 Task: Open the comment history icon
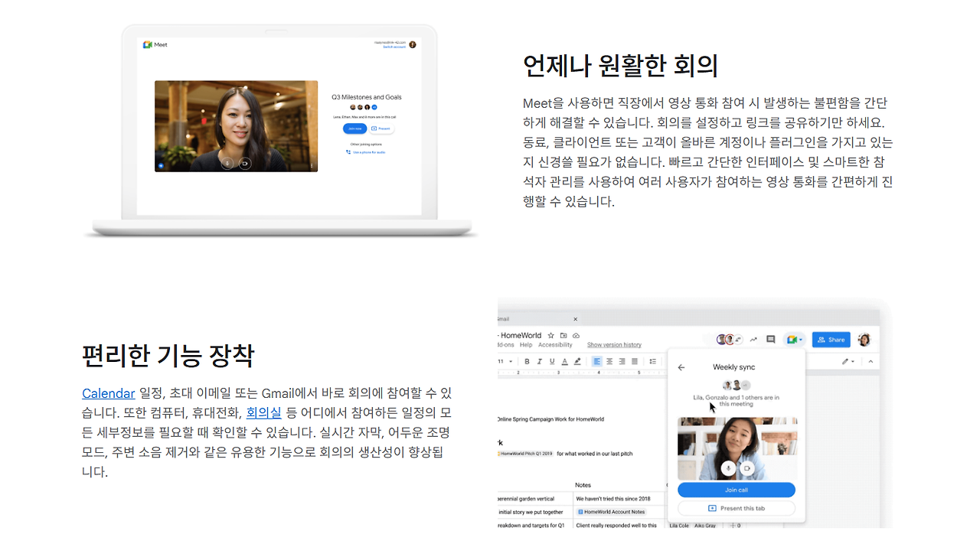[771, 339]
